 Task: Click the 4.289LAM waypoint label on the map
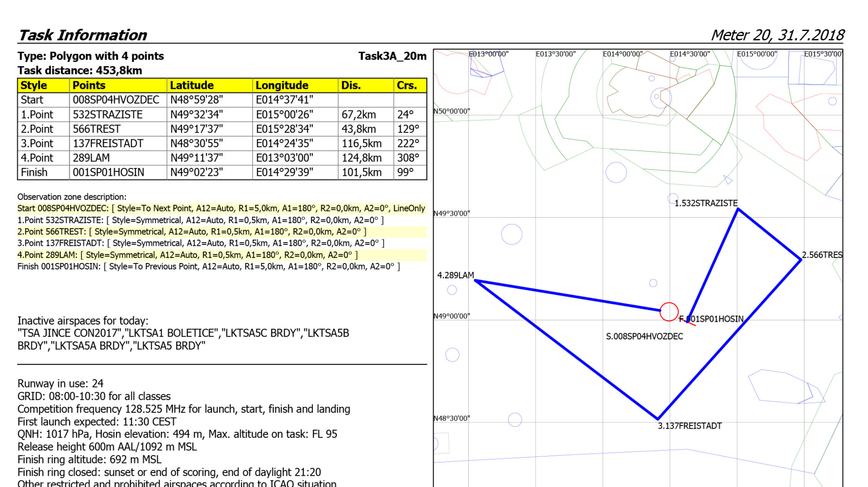(455, 275)
